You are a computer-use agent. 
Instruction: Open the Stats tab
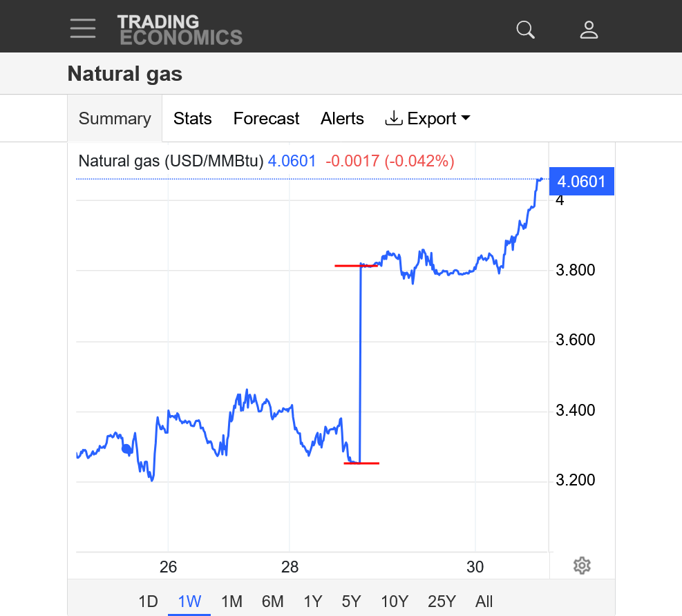click(x=192, y=119)
